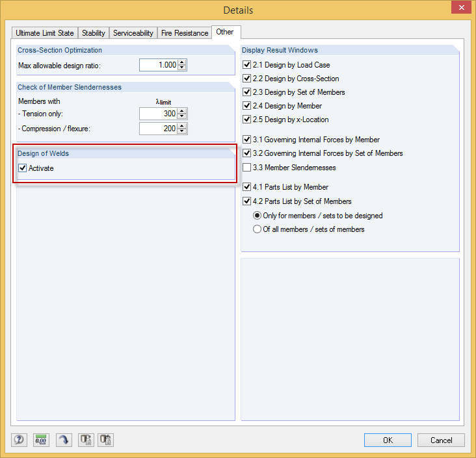Click the Cancel button

[441, 440]
